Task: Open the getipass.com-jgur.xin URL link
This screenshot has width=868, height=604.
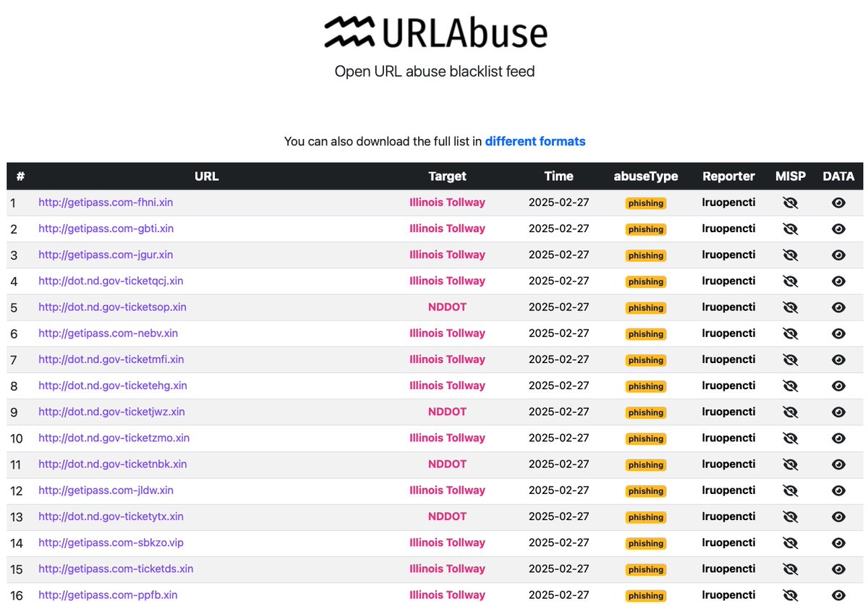Action: (106, 255)
